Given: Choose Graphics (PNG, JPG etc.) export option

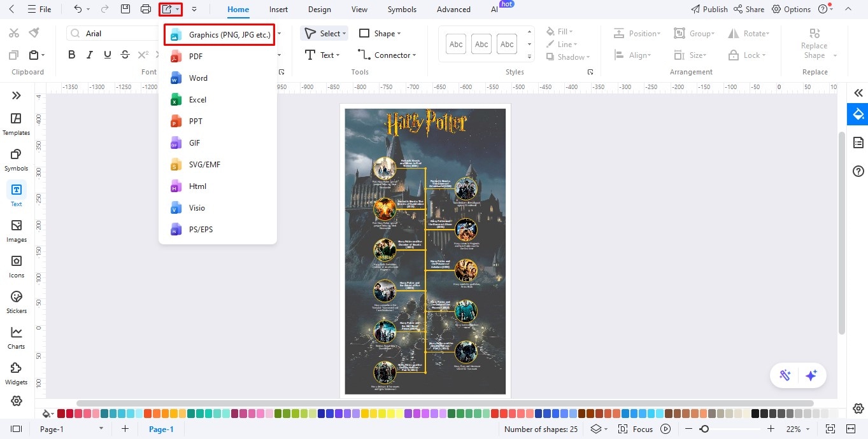Looking at the screenshot, I should (x=219, y=35).
